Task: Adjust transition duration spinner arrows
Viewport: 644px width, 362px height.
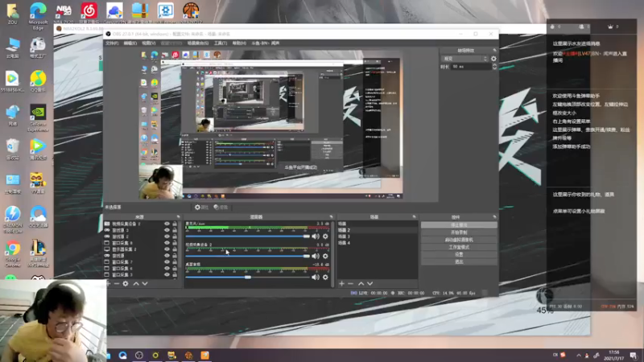Action: (x=494, y=67)
